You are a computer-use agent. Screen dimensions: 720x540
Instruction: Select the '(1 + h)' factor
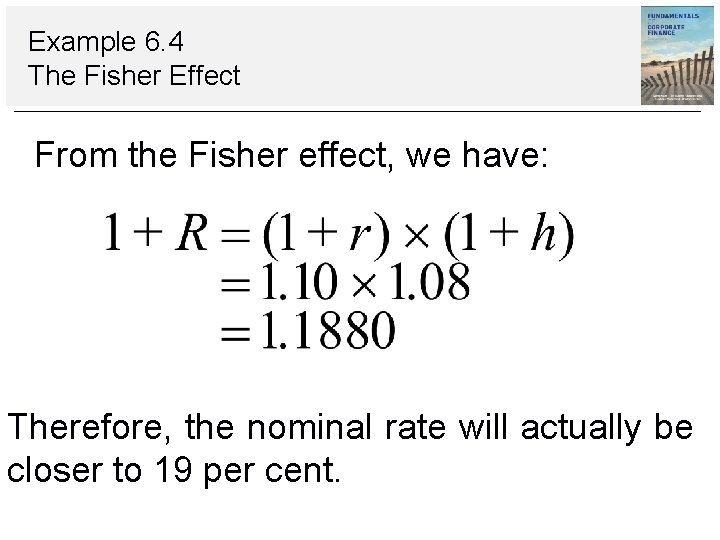point(510,236)
